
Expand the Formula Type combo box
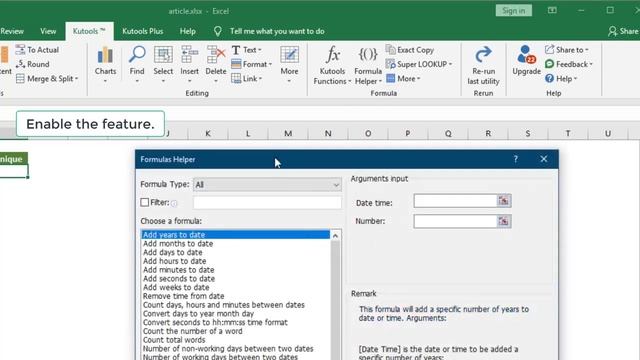click(x=267, y=184)
